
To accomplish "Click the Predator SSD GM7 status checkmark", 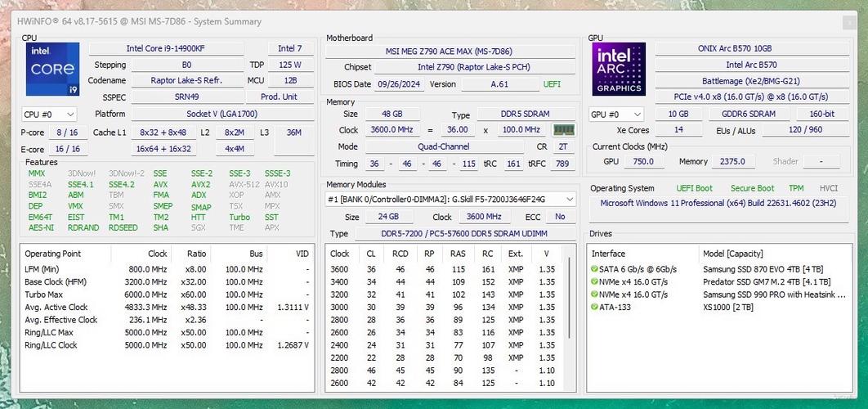I will [x=594, y=281].
